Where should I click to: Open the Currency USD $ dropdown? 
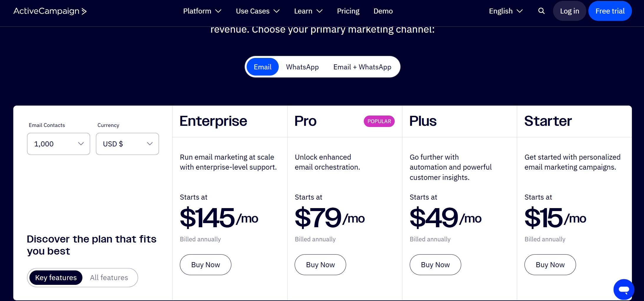(x=127, y=144)
